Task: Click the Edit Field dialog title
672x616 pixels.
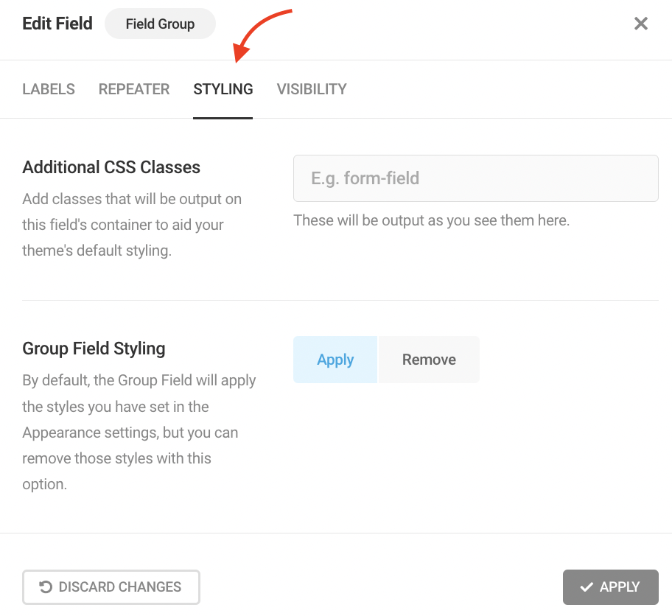Action: pyautogui.click(x=57, y=24)
